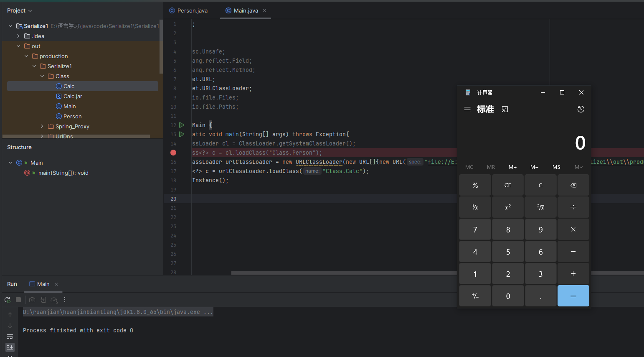
Task: Collapse the out folder
Action: point(18,46)
